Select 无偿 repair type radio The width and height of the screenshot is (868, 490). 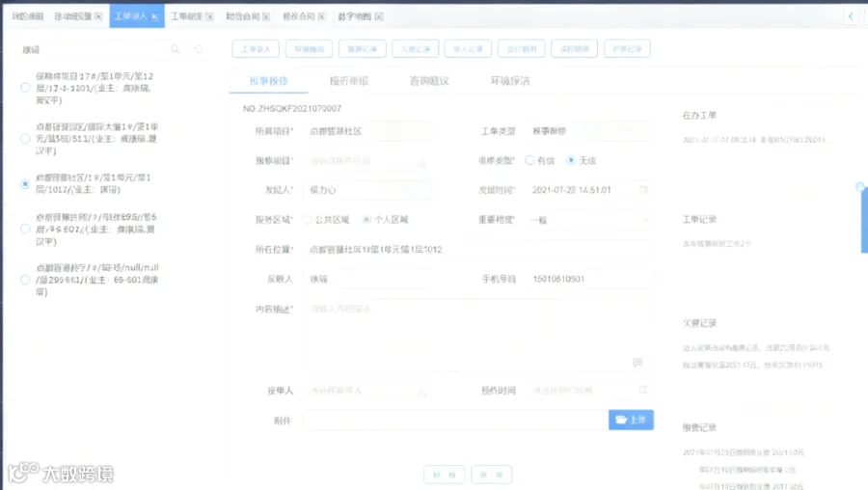pyautogui.click(x=571, y=160)
